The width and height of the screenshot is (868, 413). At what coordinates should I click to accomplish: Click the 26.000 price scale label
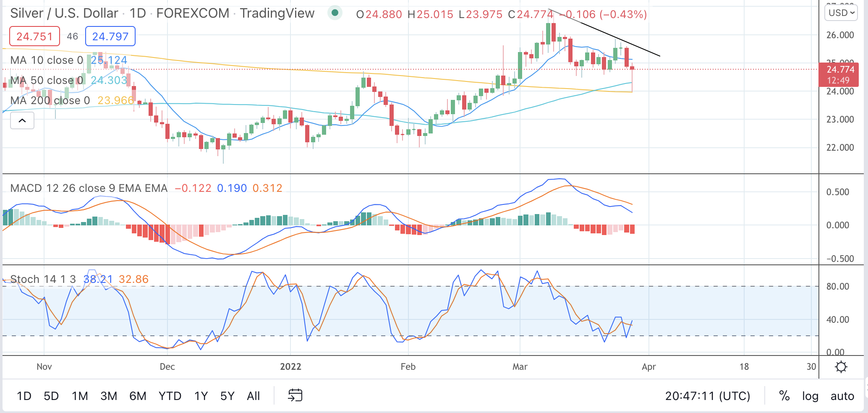pos(840,35)
